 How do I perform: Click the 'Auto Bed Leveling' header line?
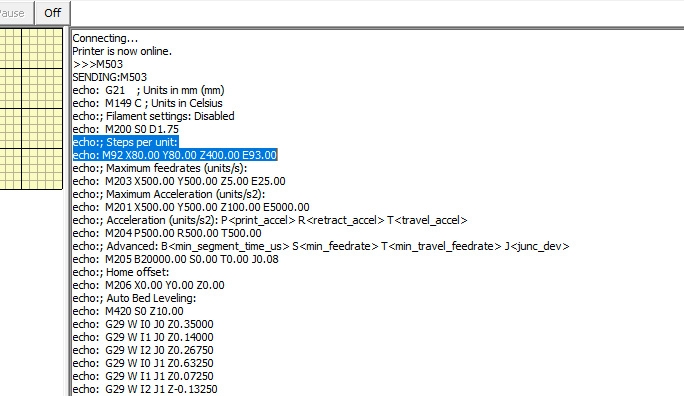[x=134, y=298]
